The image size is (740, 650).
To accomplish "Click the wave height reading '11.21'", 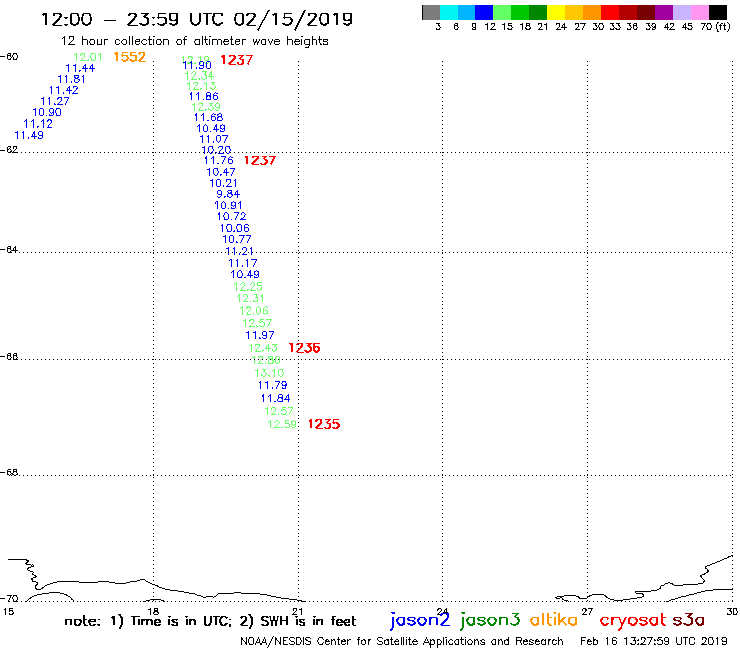I will coord(239,251).
